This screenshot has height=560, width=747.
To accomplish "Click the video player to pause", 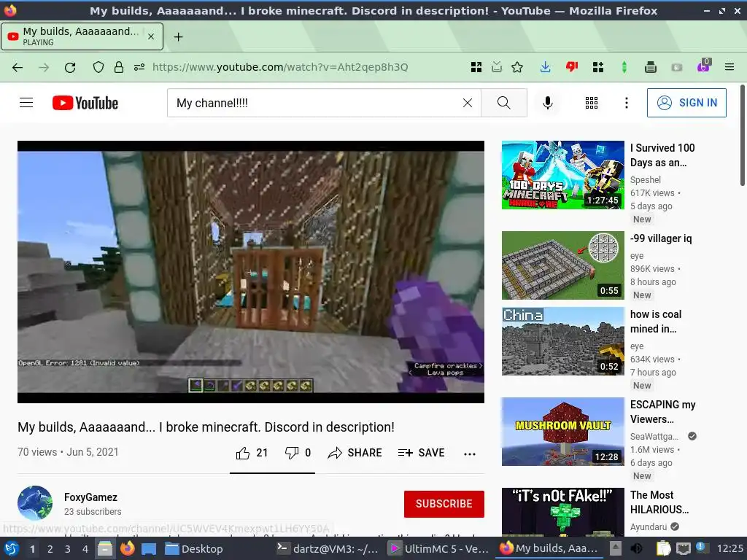I will [x=251, y=272].
